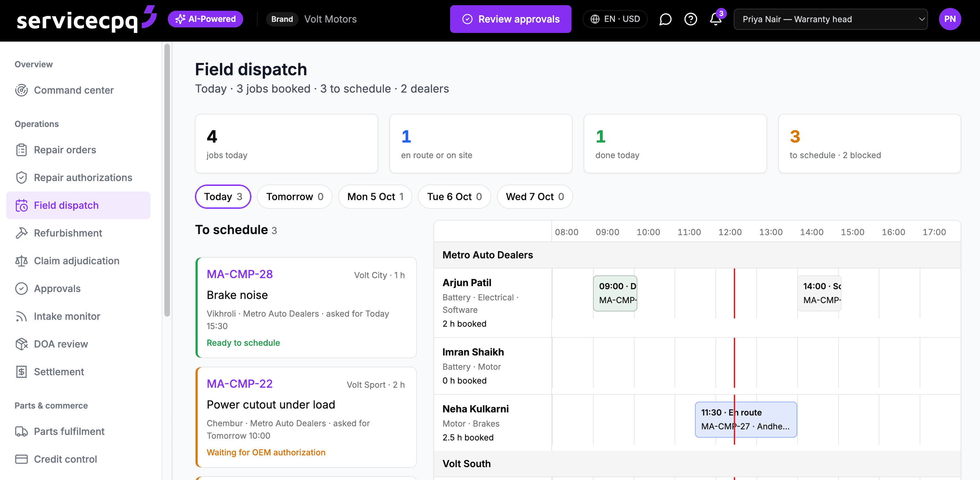
Task: Select the Wed 7 Oct tab
Action: coord(534,197)
